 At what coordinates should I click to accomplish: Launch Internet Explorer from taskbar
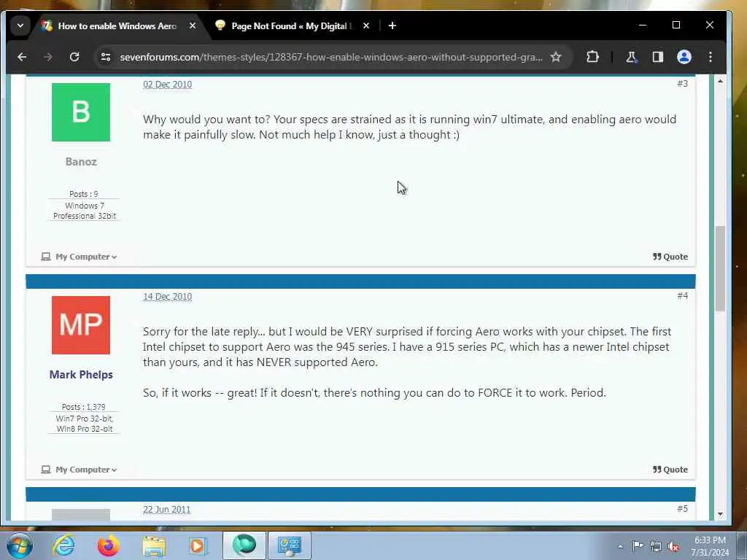pyautogui.click(x=63, y=545)
